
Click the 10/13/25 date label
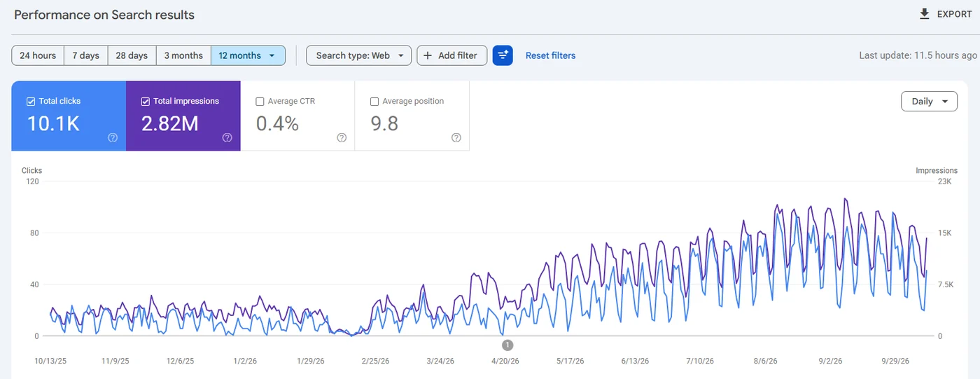pos(51,361)
